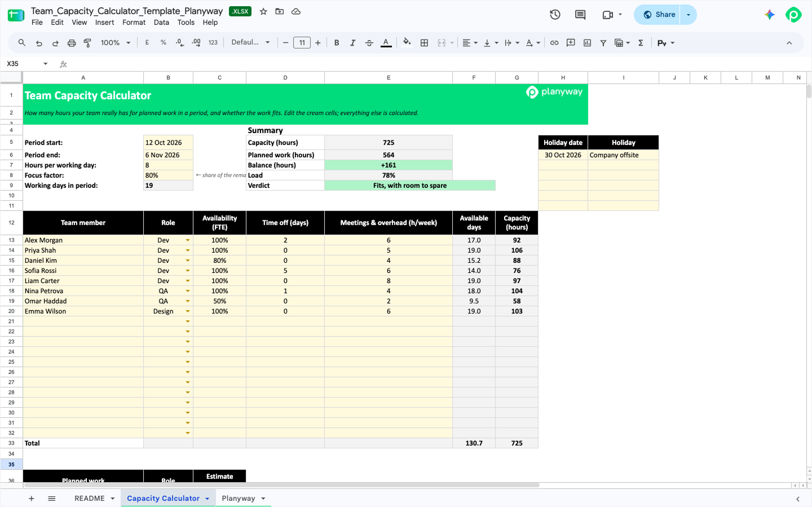Open the zoom level 100% dropdown
The height and width of the screenshot is (507, 812).
click(116, 43)
